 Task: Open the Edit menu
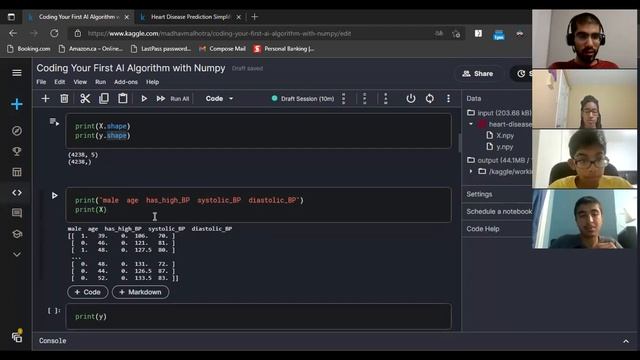click(x=60, y=82)
